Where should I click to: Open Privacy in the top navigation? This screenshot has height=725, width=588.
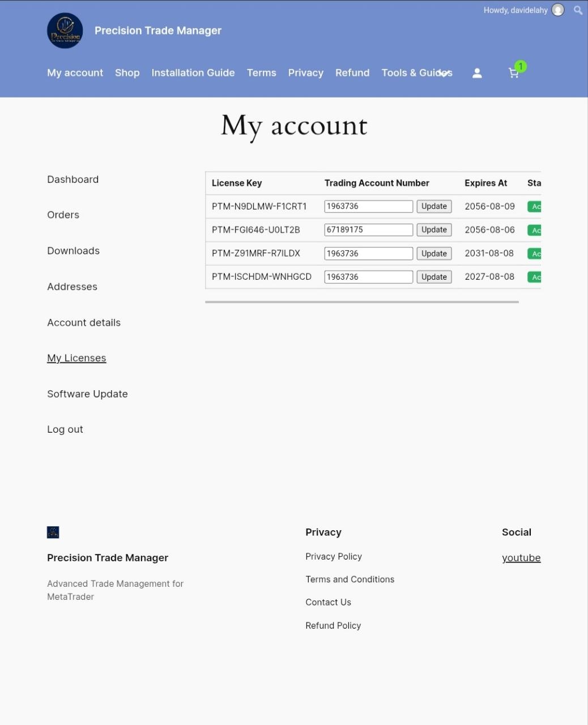click(x=306, y=72)
